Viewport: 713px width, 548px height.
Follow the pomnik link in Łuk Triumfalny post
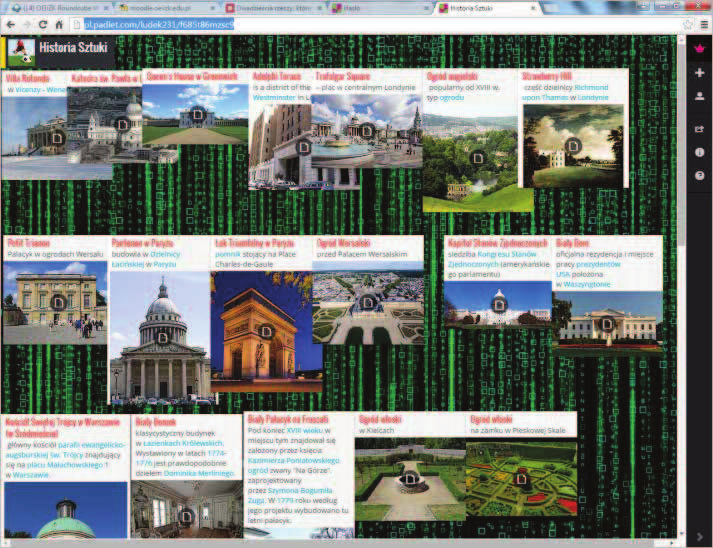[227, 254]
